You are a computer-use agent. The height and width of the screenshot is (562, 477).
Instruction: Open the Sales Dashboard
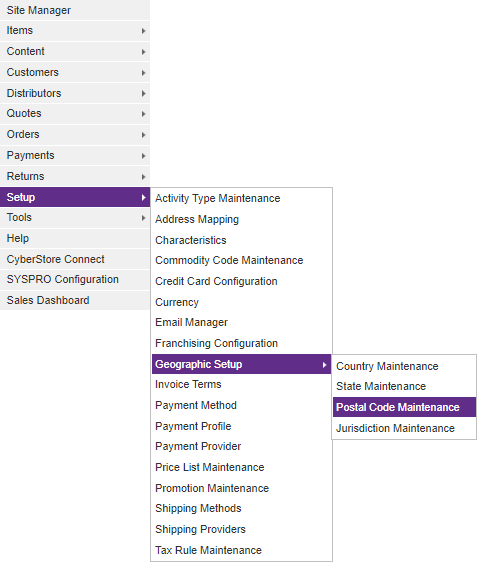coord(75,300)
